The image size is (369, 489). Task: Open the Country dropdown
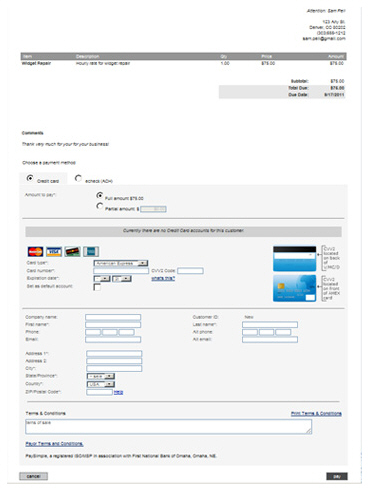pos(101,384)
